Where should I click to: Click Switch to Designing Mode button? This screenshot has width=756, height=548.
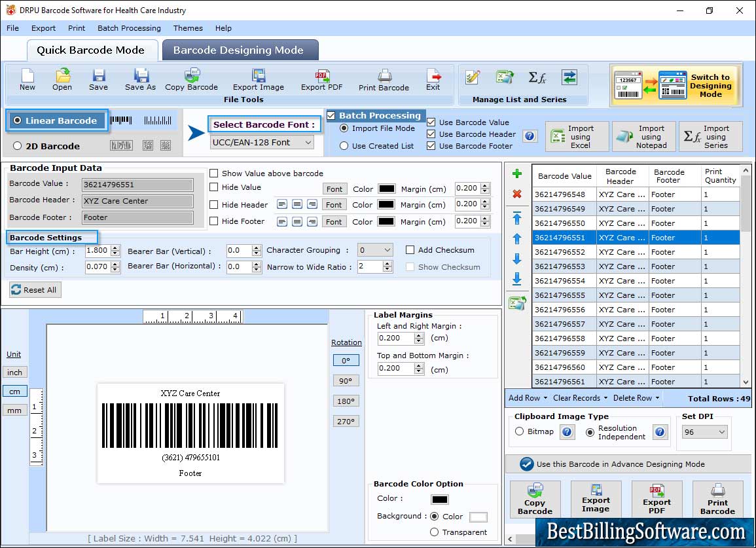click(675, 86)
